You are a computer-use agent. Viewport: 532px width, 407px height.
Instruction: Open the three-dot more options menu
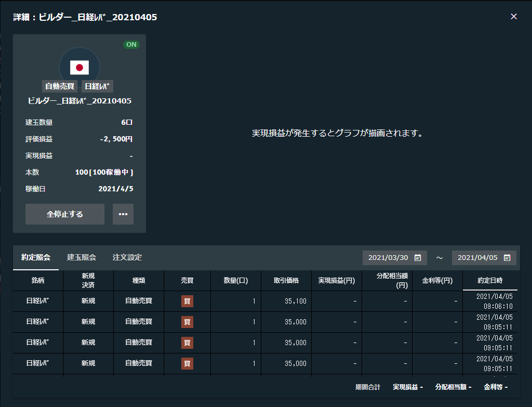(123, 214)
